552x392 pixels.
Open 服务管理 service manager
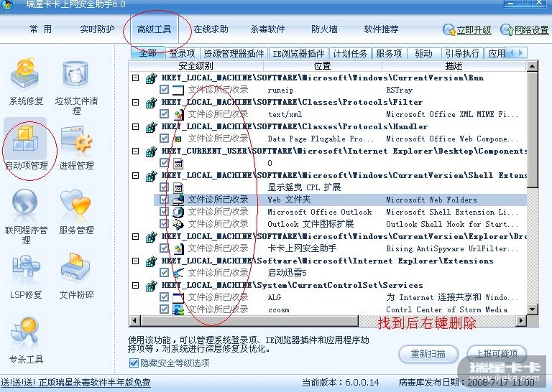(76, 212)
